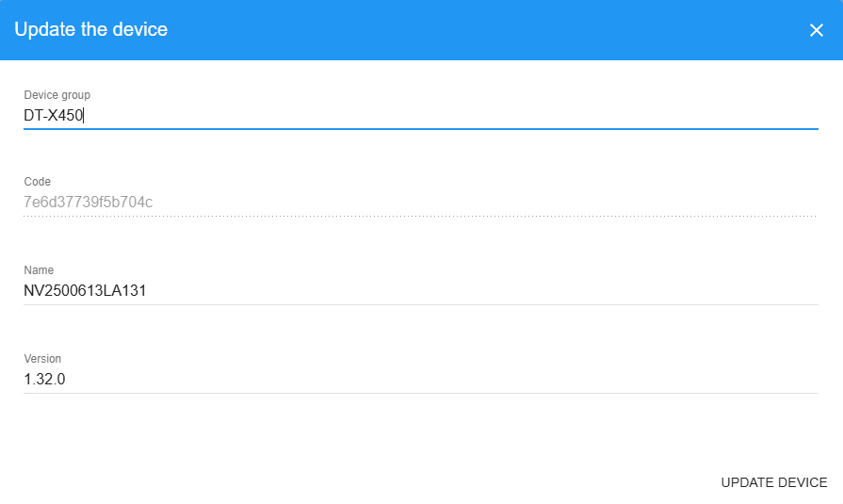Click the blue underline under Device group
843x504 pixels.
pos(420,128)
